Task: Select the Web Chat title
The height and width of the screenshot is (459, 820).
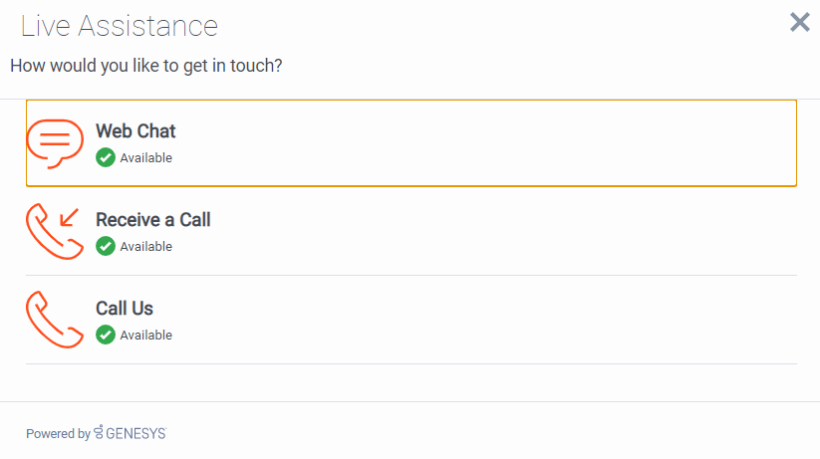Action: pyautogui.click(x=135, y=131)
